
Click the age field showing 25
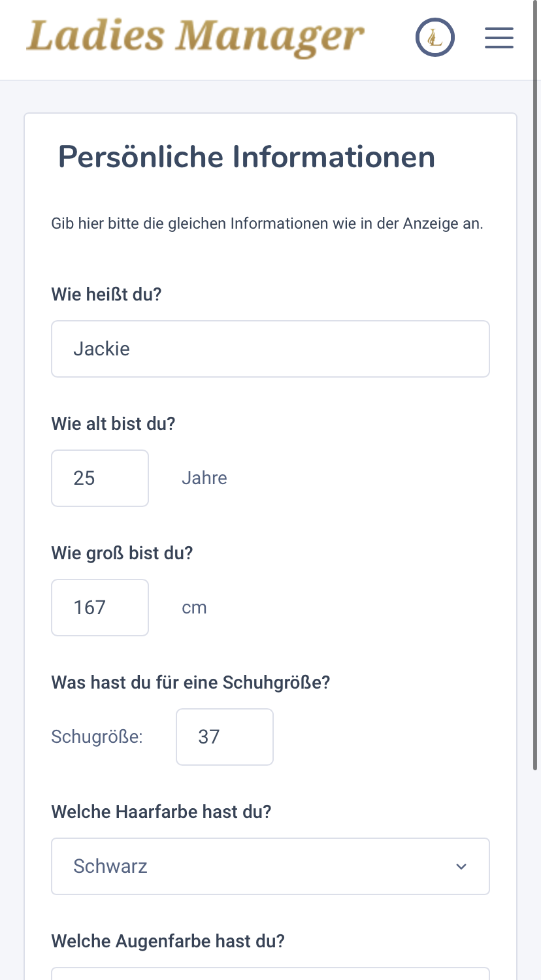(100, 478)
